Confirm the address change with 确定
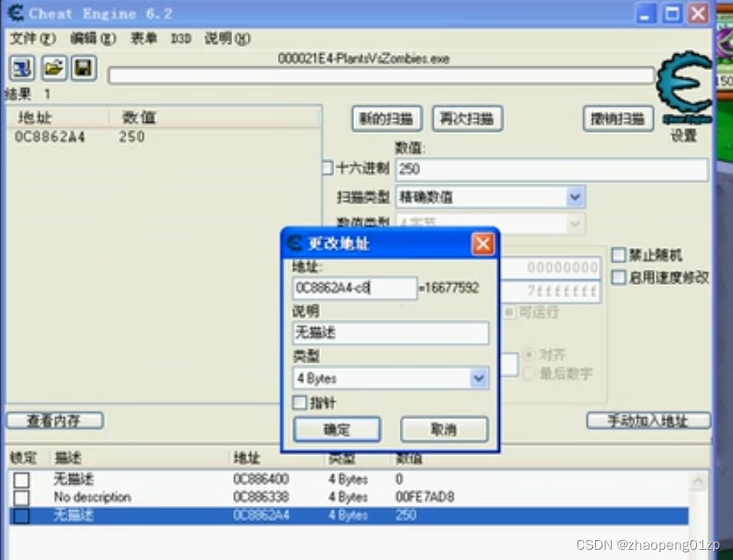 coord(337,429)
